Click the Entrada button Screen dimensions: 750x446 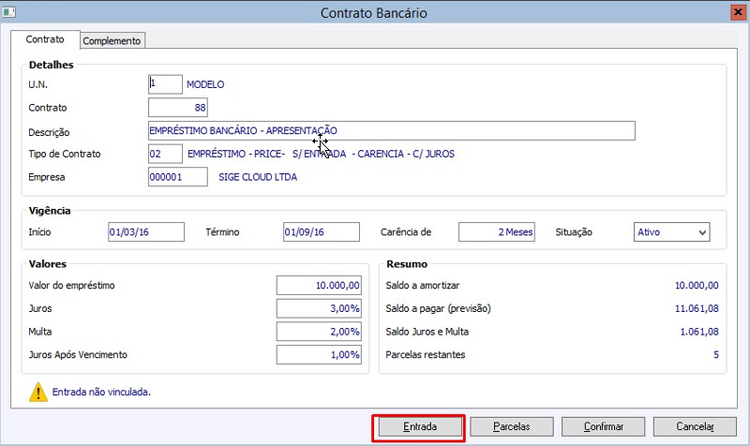point(420,426)
